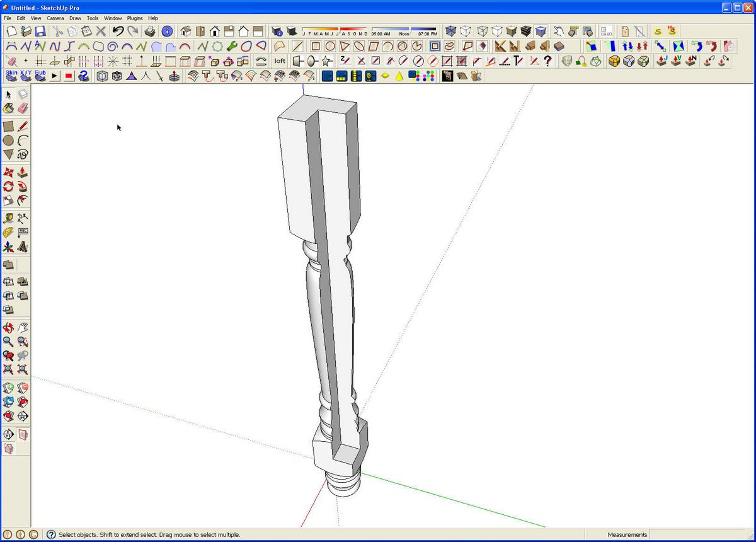The image size is (756, 542).
Task: Select the Tape Measure tool
Action: (8, 218)
